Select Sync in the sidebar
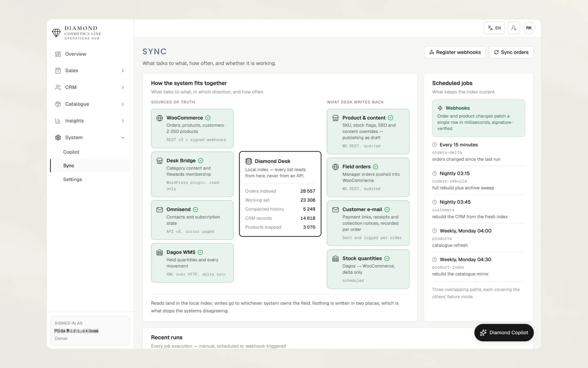 point(90,166)
